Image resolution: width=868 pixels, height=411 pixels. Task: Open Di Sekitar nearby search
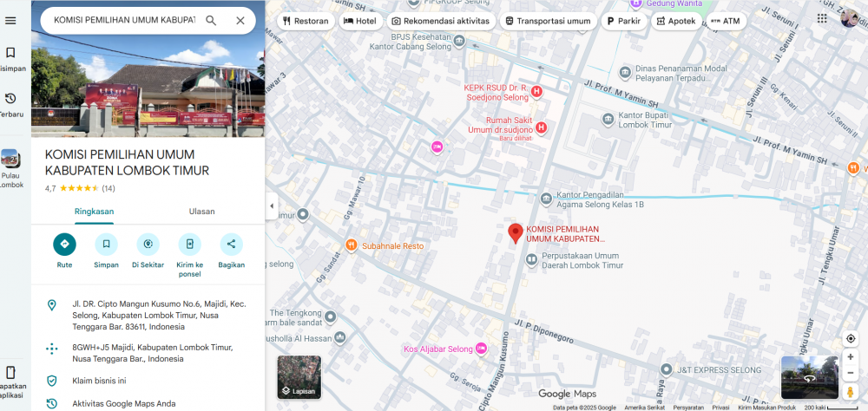[x=148, y=245]
